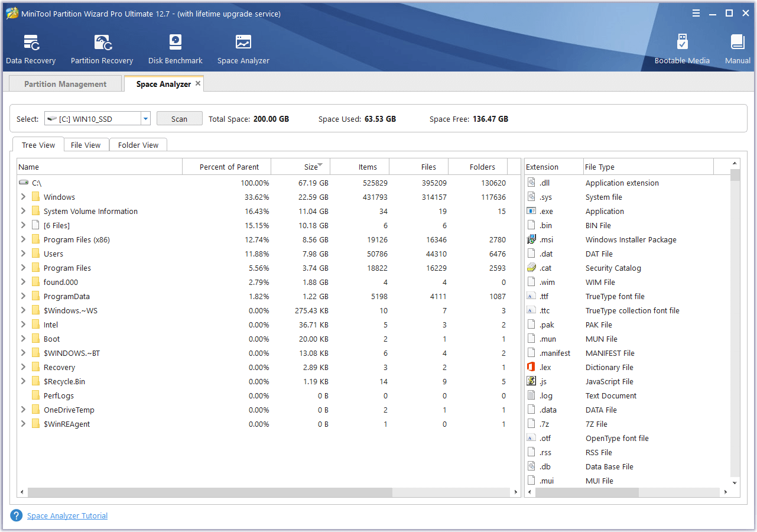Expand the Program Files (x86) node
Viewport: 757px width, 532px height.
23,239
